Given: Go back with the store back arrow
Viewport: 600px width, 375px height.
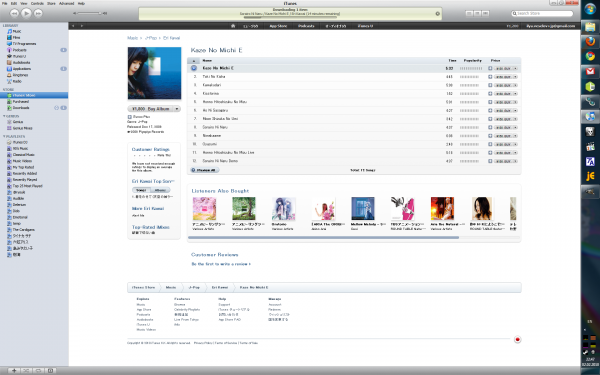Looking at the screenshot, I should (x=73, y=26).
